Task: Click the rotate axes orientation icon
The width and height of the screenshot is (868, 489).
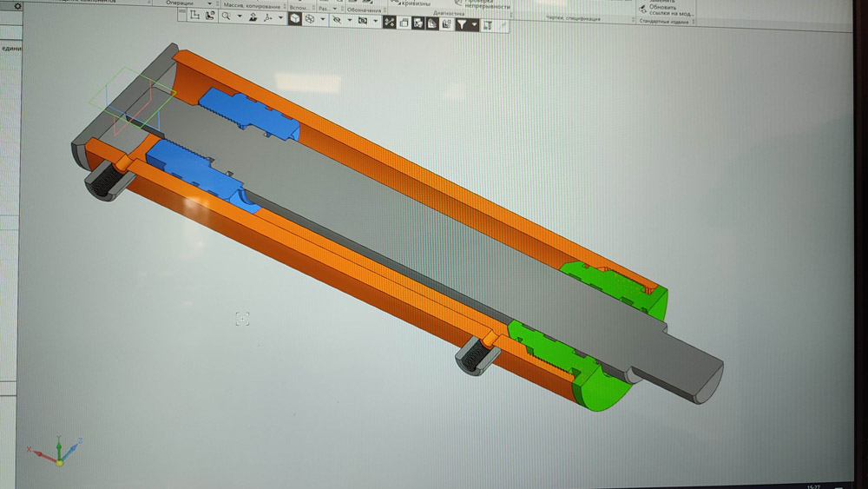Action: pyautogui.click(x=268, y=17)
